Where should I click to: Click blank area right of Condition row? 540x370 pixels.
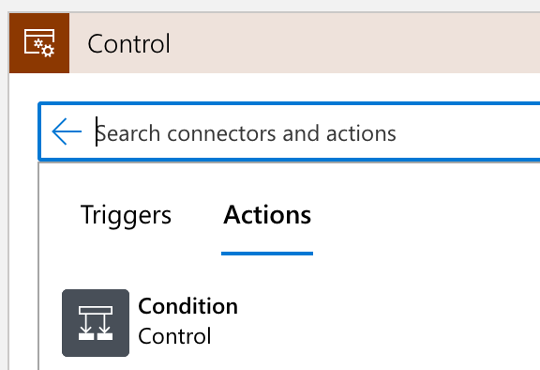[389, 323]
